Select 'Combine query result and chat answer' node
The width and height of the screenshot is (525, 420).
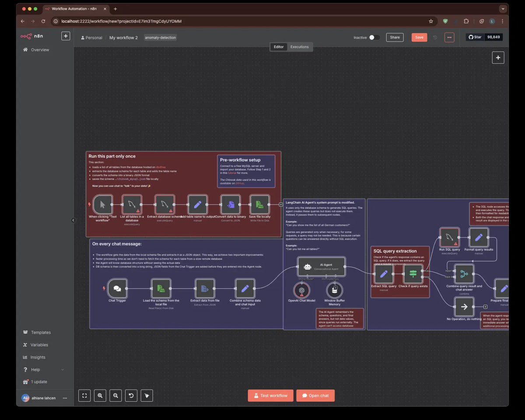[464, 274]
